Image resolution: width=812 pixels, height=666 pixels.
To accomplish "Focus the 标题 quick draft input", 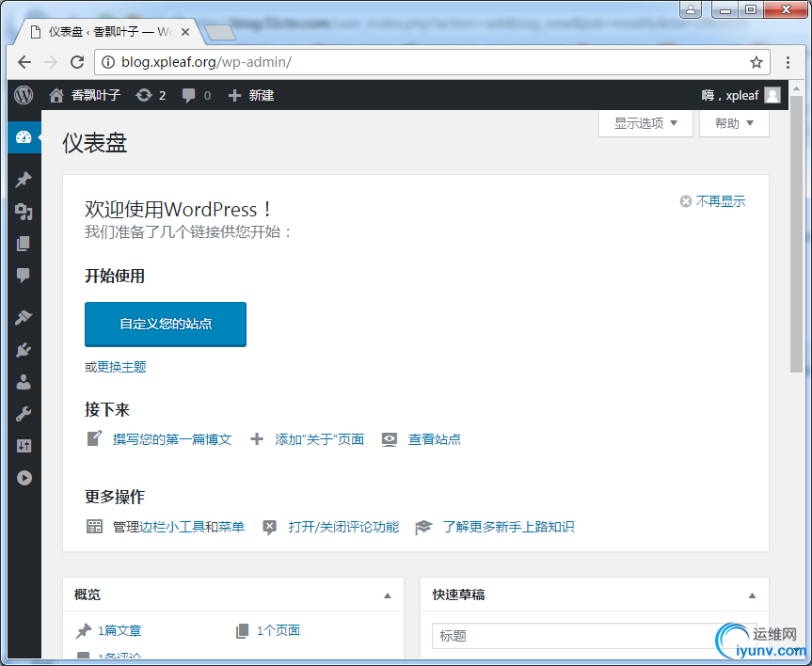I will pos(595,636).
